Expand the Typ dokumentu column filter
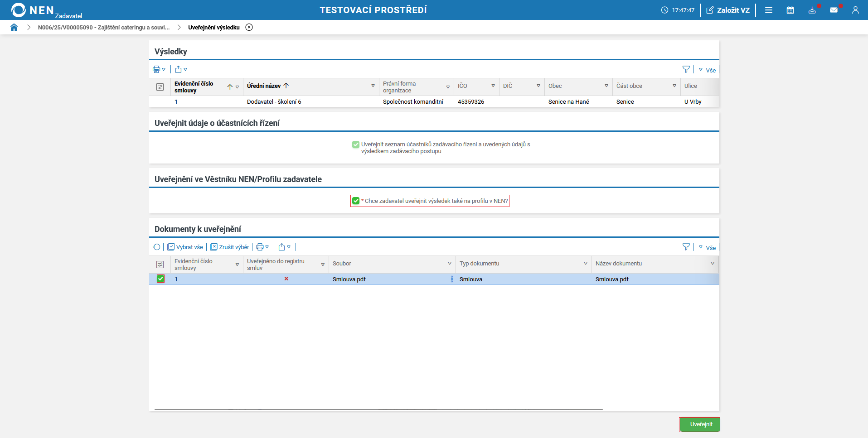This screenshot has width=868, height=438. (585, 263)
